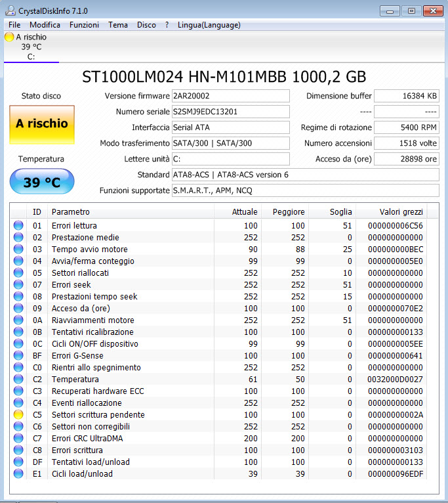Click the blue status icon for Errori scrittura
448x503 pixels.
point(18,450)
